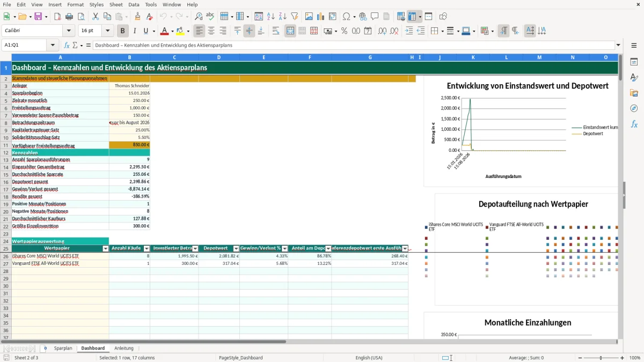The image size is (644, 362).
Task: Open the sidebar Navigator compass icon
Action: pos(634,108)
